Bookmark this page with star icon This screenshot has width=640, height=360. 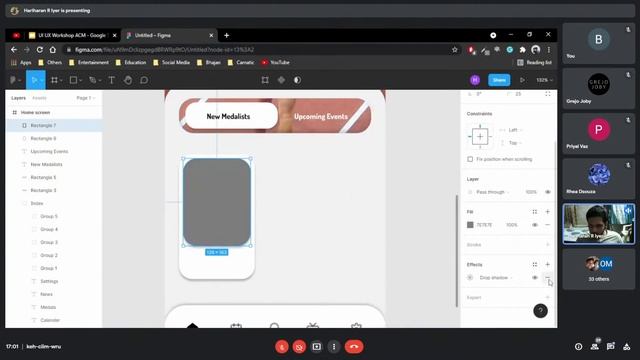point(455,50)
